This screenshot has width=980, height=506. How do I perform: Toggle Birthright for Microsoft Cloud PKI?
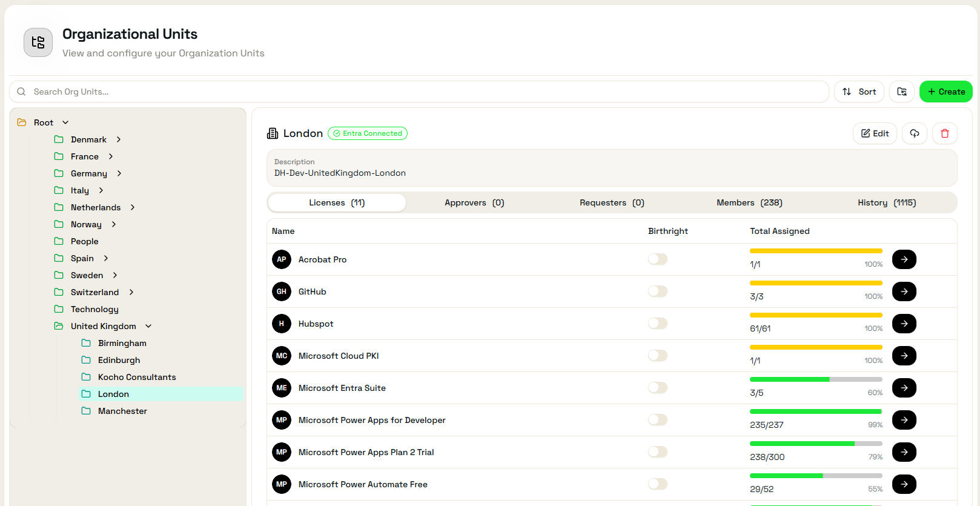pyautogui.click(x=658, y=356)
